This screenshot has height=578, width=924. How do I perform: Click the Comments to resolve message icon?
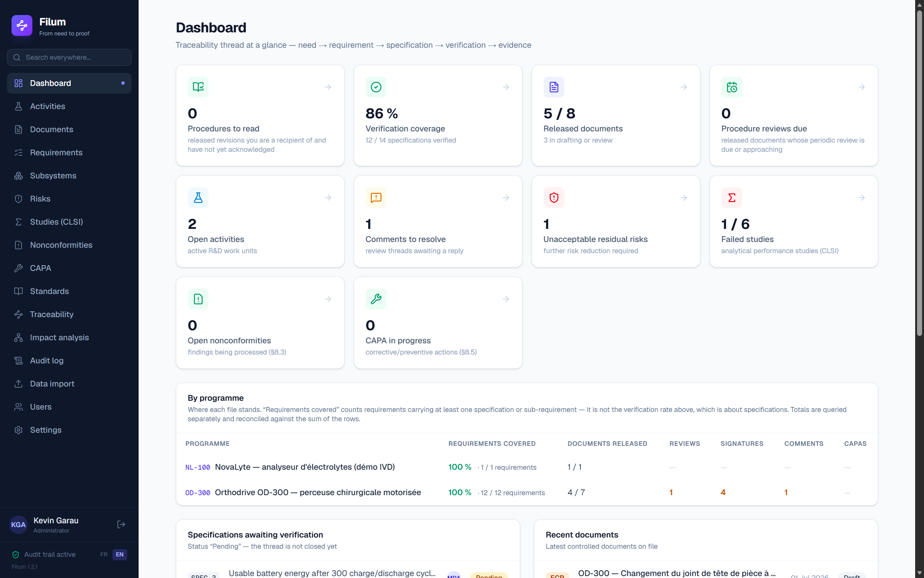point(376,198)
